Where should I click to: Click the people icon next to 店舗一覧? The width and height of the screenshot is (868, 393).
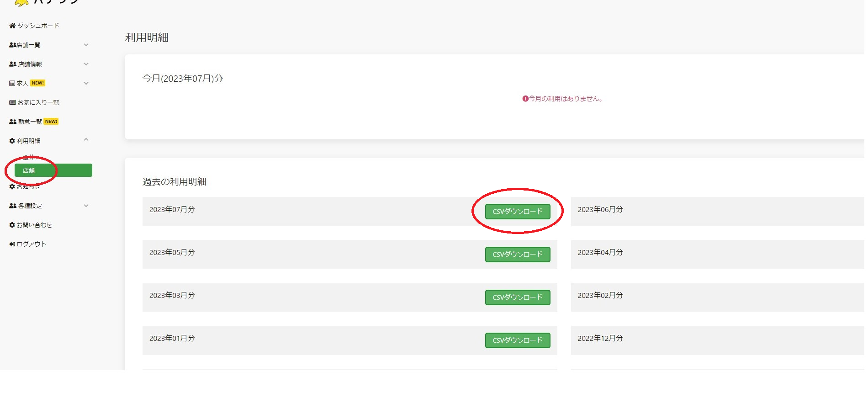coord(13,45)
